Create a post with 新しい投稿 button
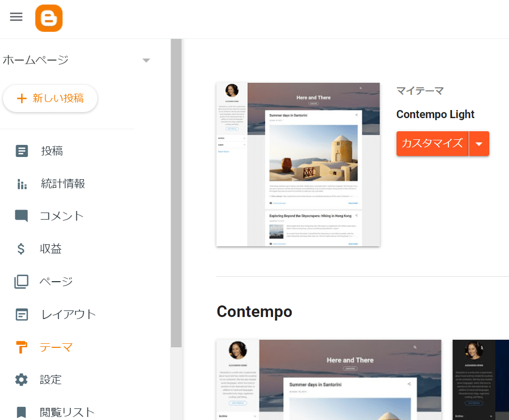 [x=50, y=98]
